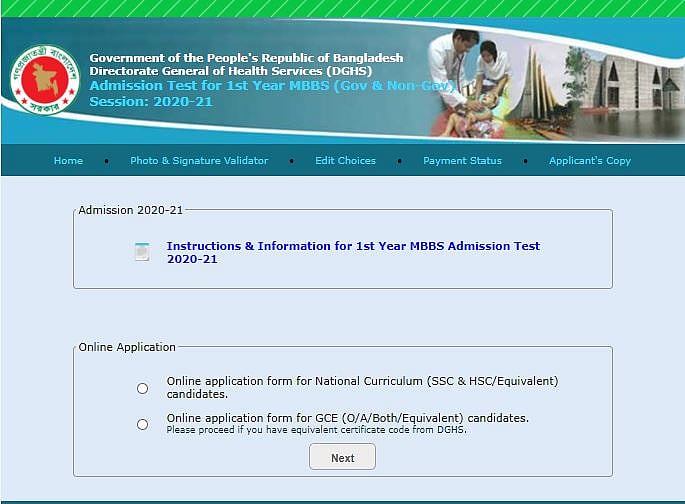Open Applicant's Copy in navigation bar
The image size is (685, 504).
pos(590,161)
